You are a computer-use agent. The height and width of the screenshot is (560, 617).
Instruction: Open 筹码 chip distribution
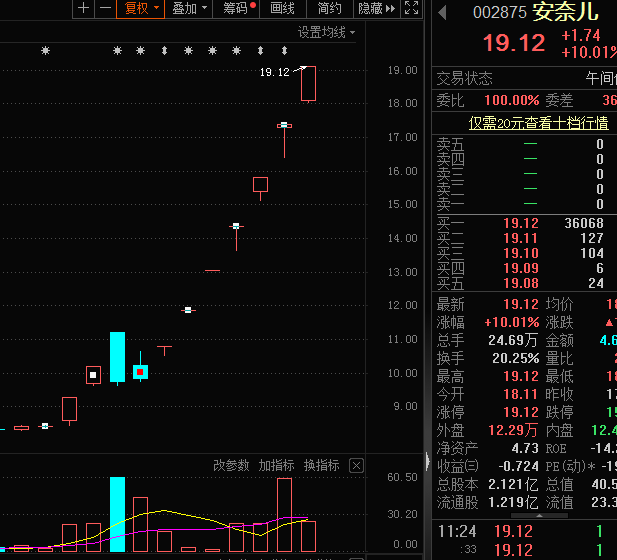[236, 8]
